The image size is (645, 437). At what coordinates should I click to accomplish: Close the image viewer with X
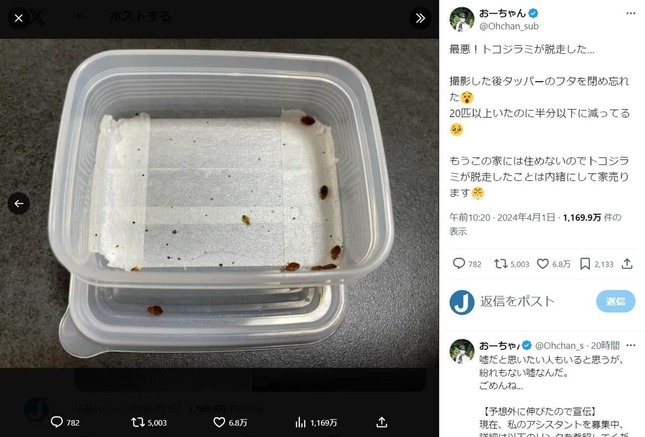click(18, 17)
